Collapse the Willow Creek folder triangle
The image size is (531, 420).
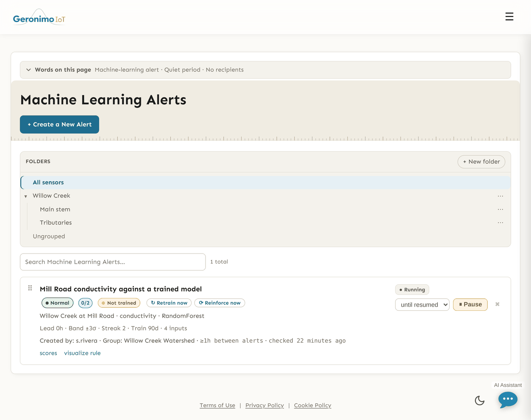coord(26,196)
